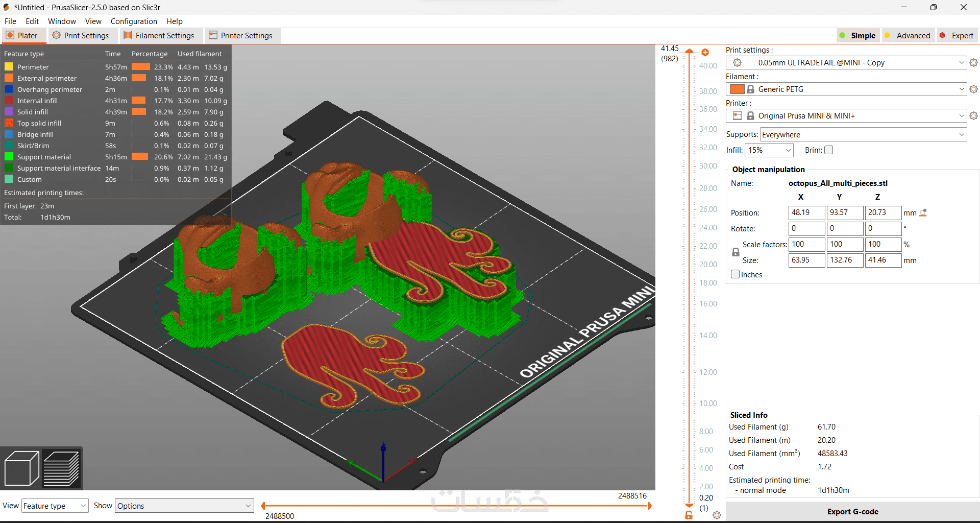
Task: Open the layer slider settings cog
Action: (717, 515)
